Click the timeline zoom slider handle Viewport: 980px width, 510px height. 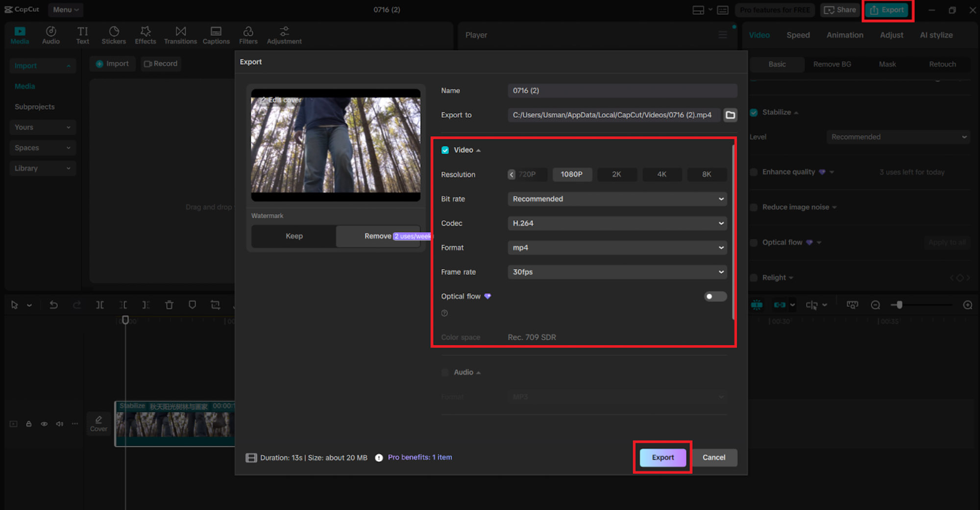tap(899, 305)
